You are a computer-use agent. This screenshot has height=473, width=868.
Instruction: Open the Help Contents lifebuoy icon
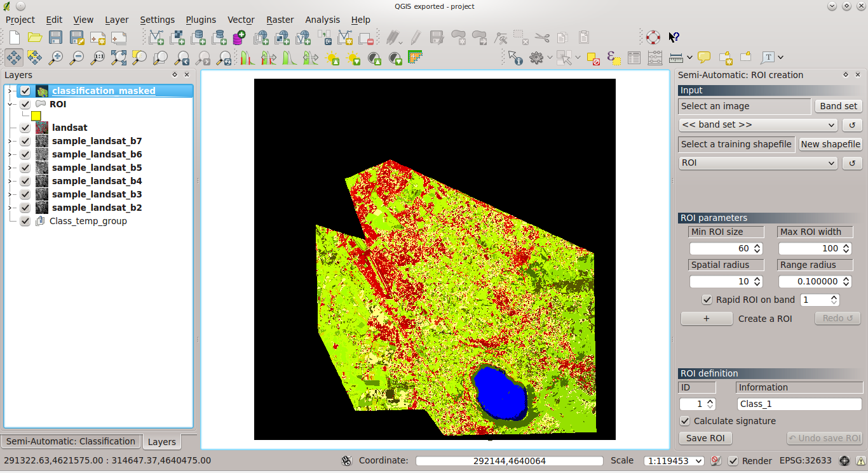[653, 37]
